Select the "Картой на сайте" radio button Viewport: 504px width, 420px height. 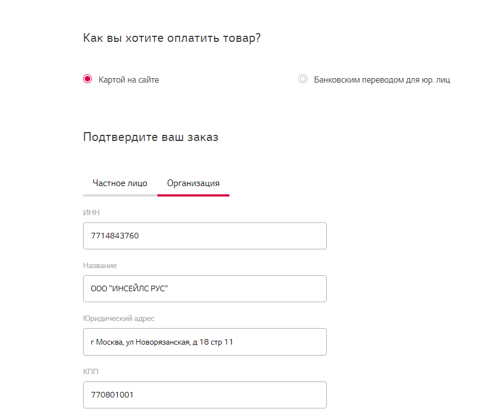click(87, 79)
